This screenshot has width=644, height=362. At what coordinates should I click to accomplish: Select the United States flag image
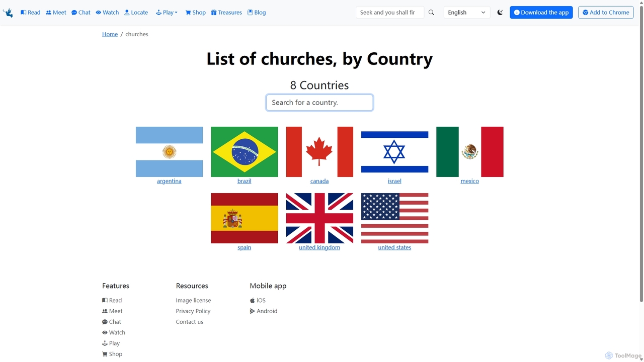[394, 218]
